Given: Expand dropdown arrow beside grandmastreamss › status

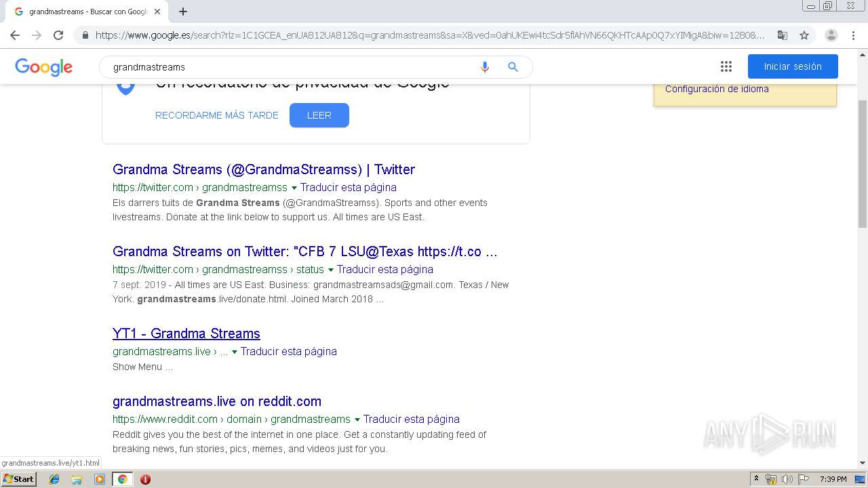Looking at the screenshot, I should (x=330, y=270).
